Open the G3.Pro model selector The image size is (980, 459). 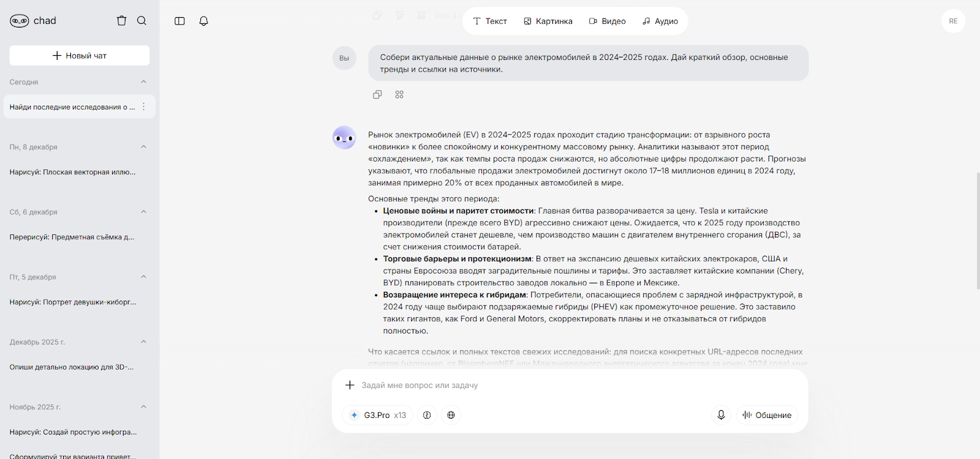[x=377, y=415]
